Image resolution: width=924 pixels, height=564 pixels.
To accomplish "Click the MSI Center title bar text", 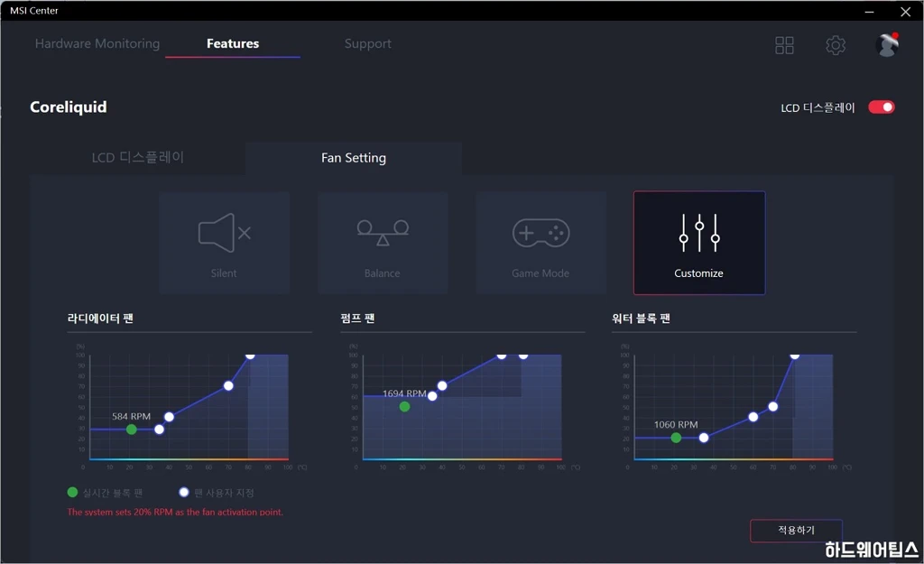I will (34, 11).
